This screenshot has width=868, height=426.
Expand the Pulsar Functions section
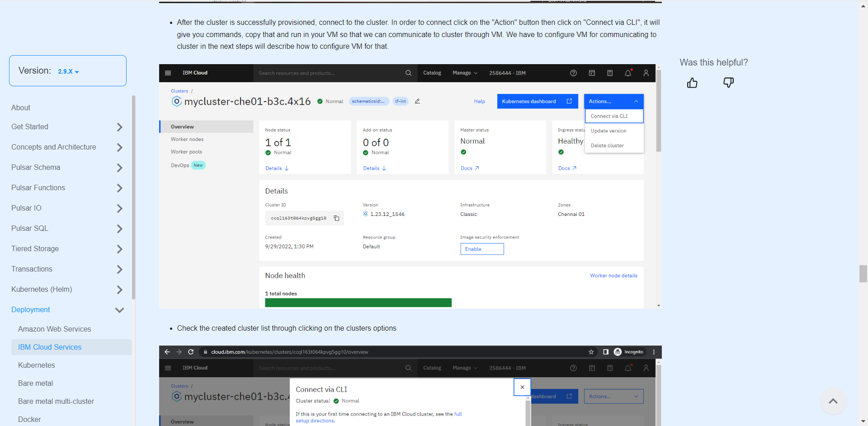click(x=119, y=188)
